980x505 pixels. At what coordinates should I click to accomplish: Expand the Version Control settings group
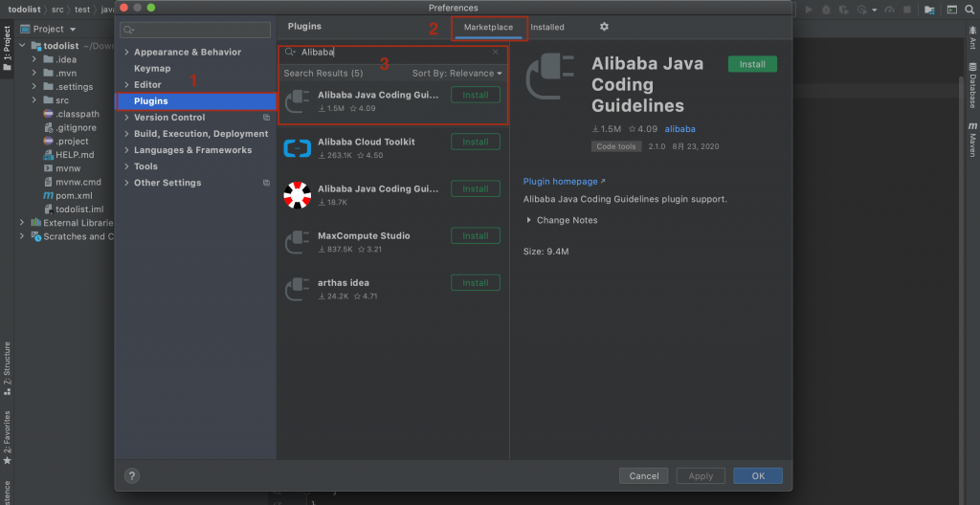tap(127, 118)
